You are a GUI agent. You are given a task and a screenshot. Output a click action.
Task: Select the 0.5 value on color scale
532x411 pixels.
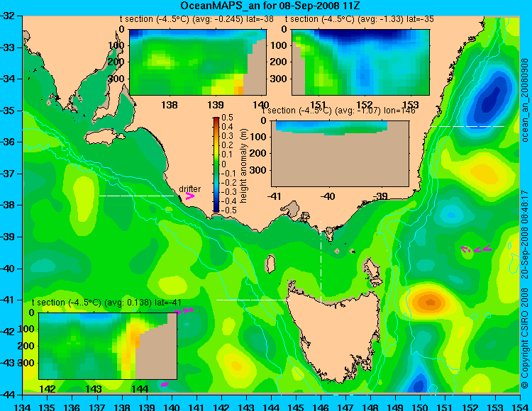(227, 118)
